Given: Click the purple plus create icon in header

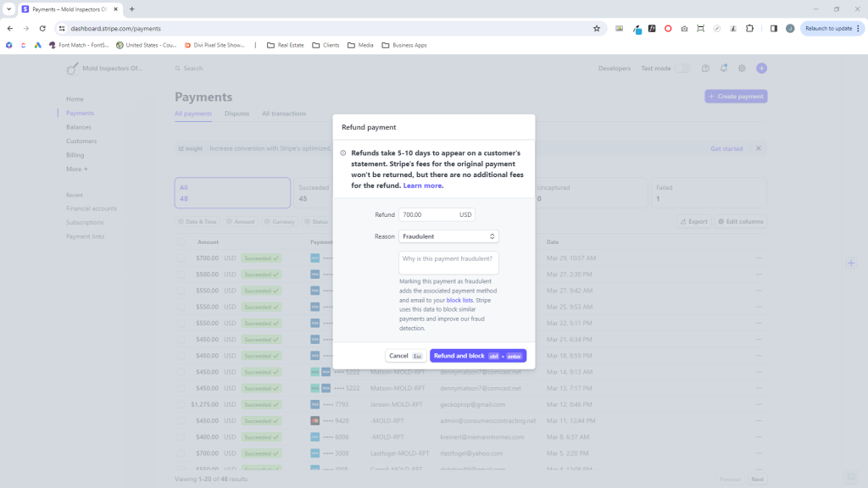Looking at the screenshot, I should (762, 68).
